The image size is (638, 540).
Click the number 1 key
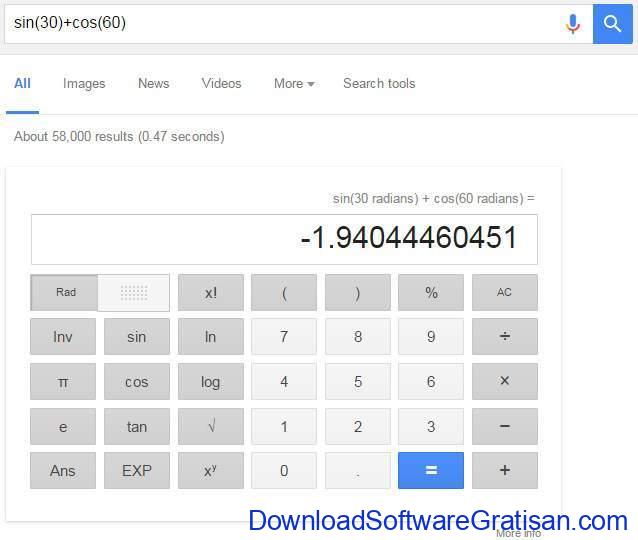coord(284,426)
